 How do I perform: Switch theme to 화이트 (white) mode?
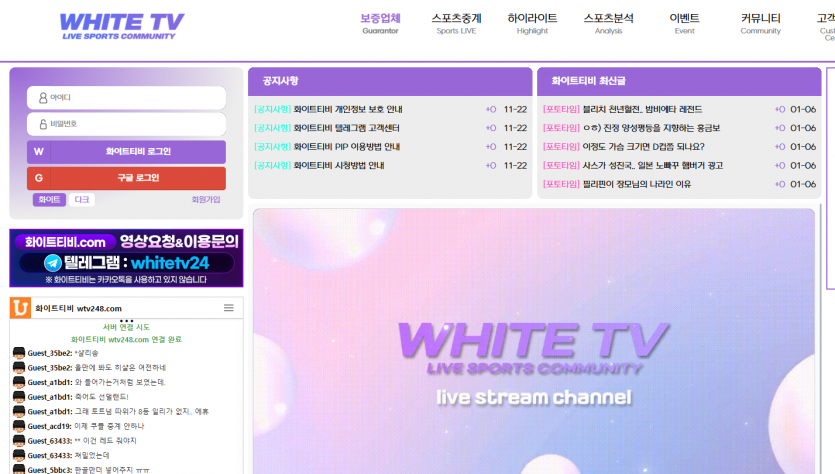(49, 200)
